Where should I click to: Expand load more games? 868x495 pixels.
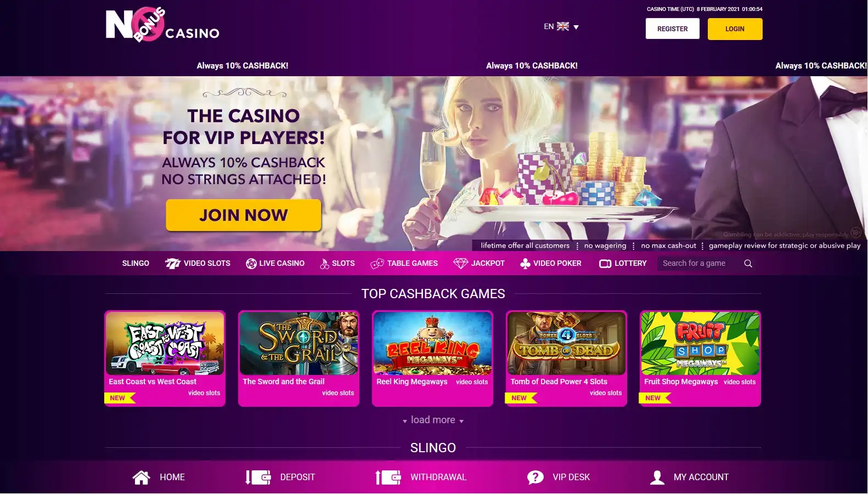[433, 420]
